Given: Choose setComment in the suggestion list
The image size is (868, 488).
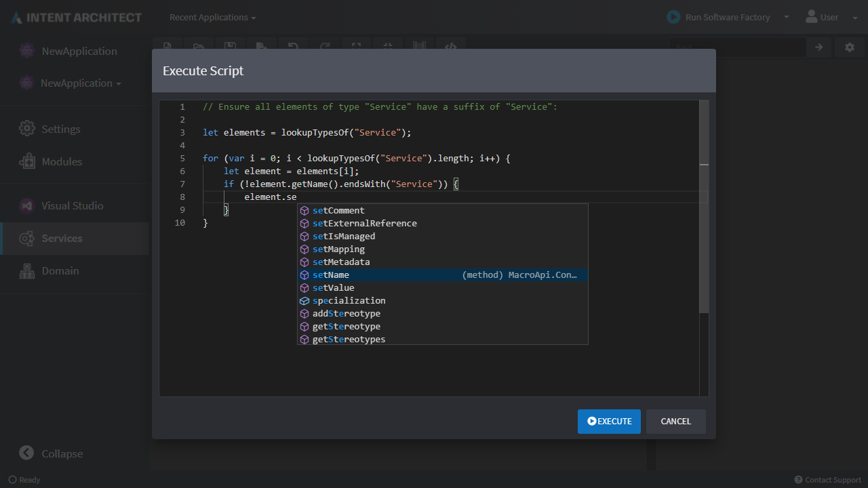Looking at the screenshot, I should pyautogui.click(x=338, y=211).
